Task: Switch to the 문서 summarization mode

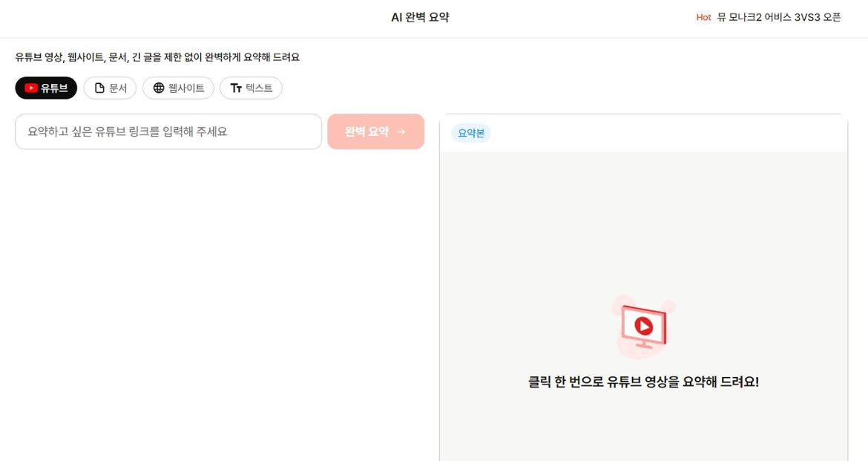Action: pyautogui.click(x=110, y=88)
